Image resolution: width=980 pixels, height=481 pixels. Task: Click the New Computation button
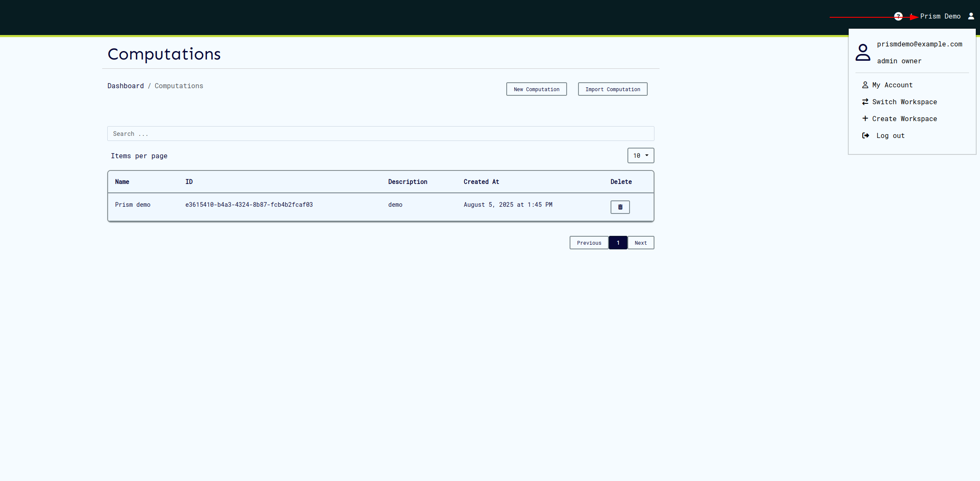536,89
